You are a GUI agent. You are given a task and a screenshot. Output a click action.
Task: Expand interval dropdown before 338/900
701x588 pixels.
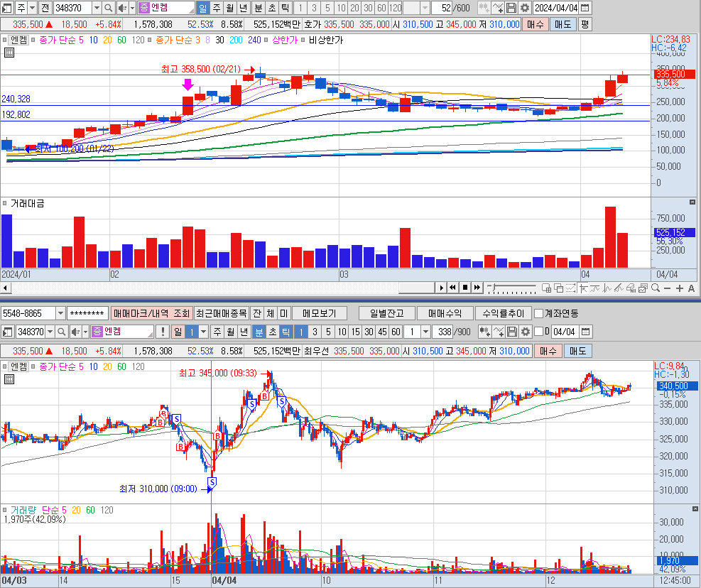[425, 332]
